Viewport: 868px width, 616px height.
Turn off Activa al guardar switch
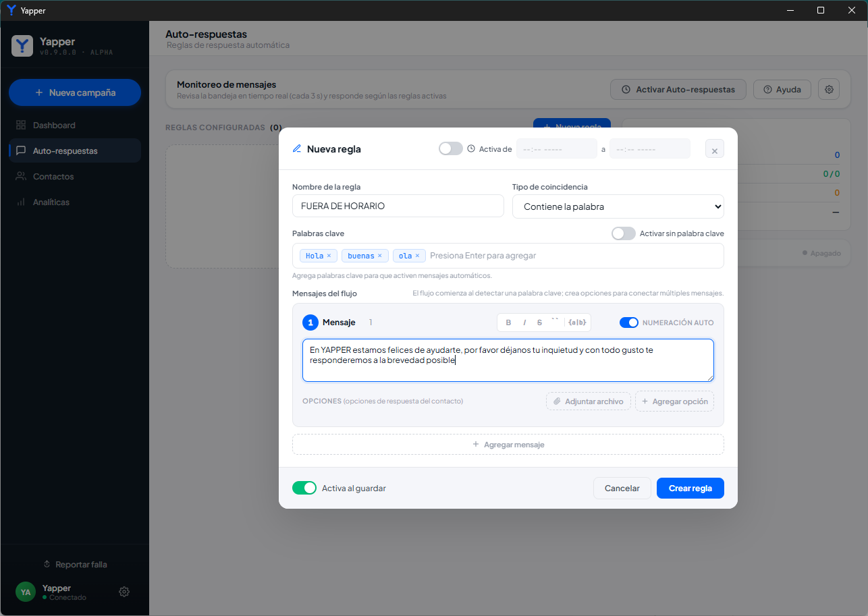[x=304, y=488]
